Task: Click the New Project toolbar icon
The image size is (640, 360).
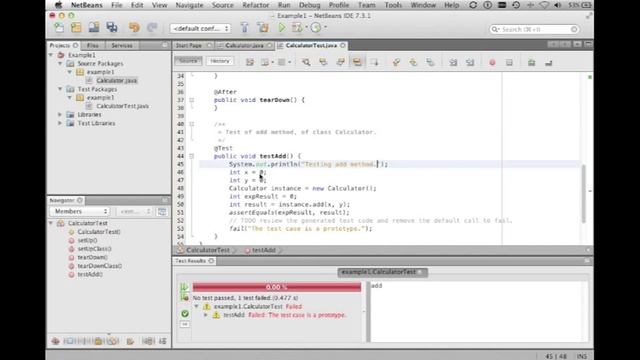Action: [76, 27]
